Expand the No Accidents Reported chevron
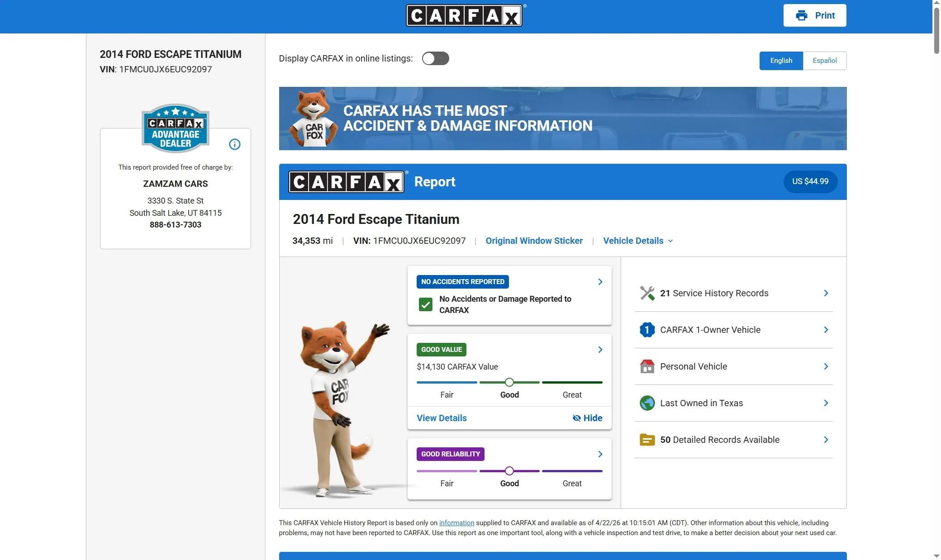 click(600, 282)
